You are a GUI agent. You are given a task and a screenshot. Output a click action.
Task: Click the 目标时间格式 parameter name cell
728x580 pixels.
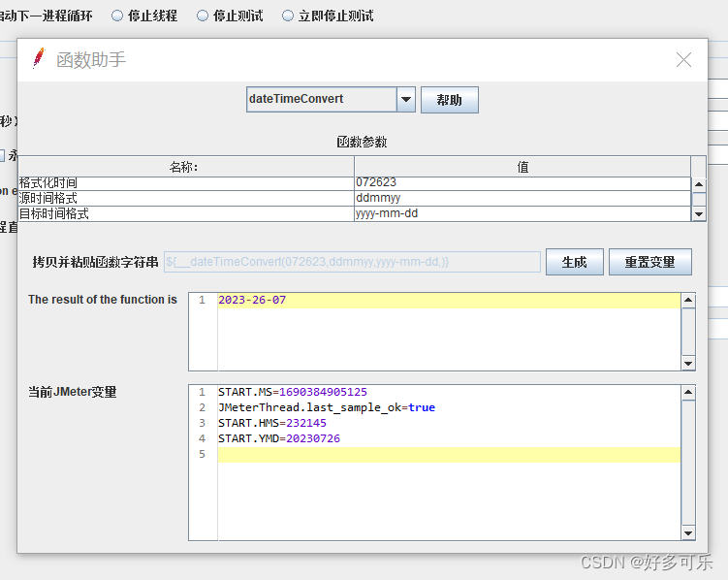point(186,213)
